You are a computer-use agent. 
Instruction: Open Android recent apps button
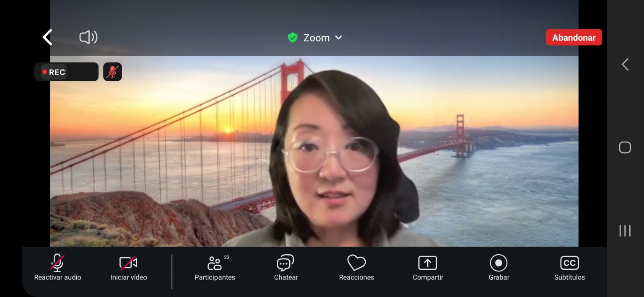click(625, 231)
